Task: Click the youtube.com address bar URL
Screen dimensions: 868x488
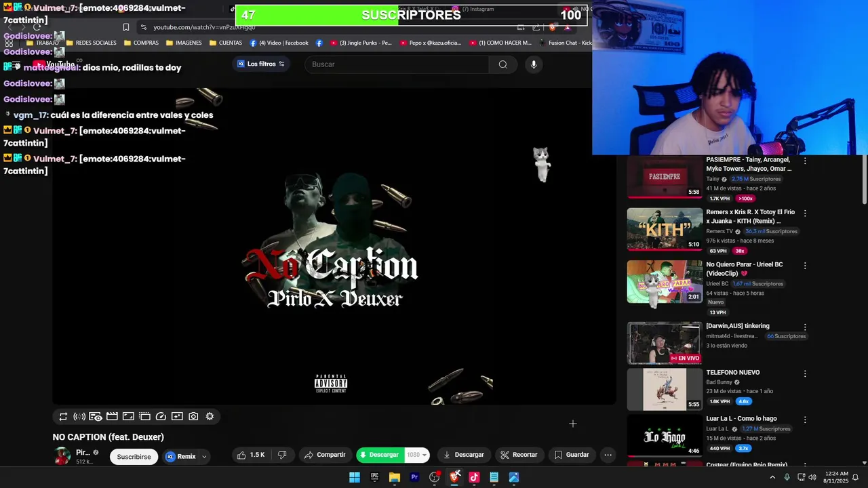Action: coord(204,27)
